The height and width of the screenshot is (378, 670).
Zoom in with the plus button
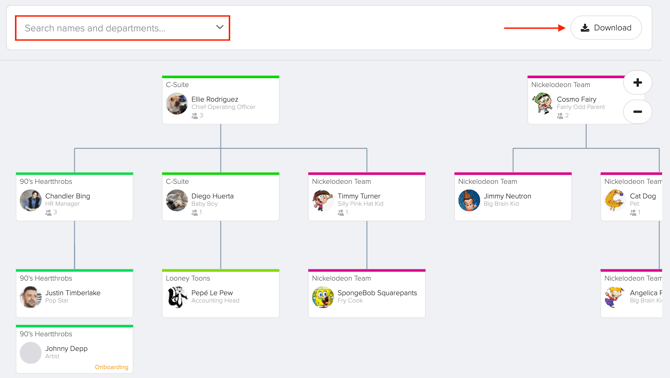(x=637, y=82)
